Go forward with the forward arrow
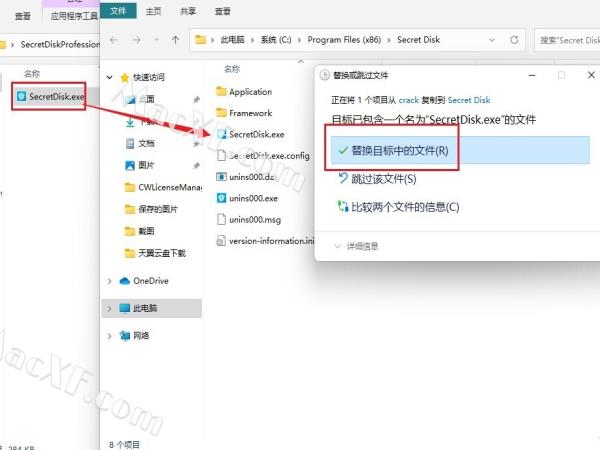Viewport: 600px width, 450px height. [137, 40]
